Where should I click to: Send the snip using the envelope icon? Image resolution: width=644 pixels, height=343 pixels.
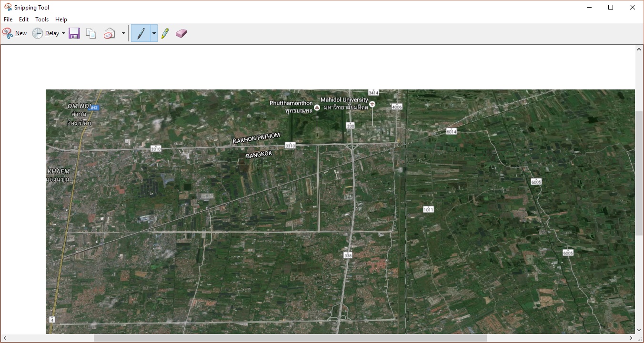coord(110,33)
